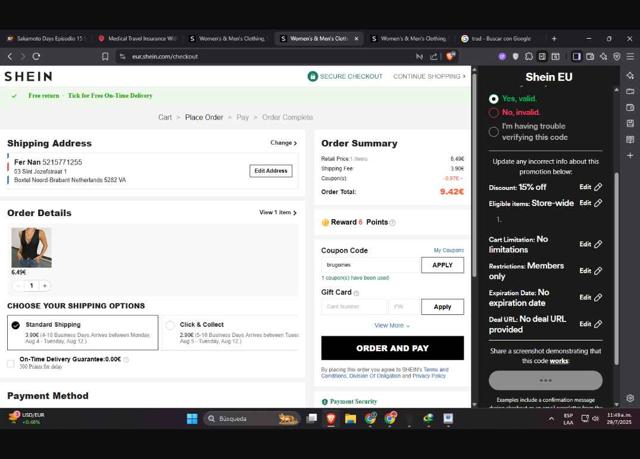The image size is (640, 459).
Task: Click the Gift Card help icon
Action: point(356,293)
